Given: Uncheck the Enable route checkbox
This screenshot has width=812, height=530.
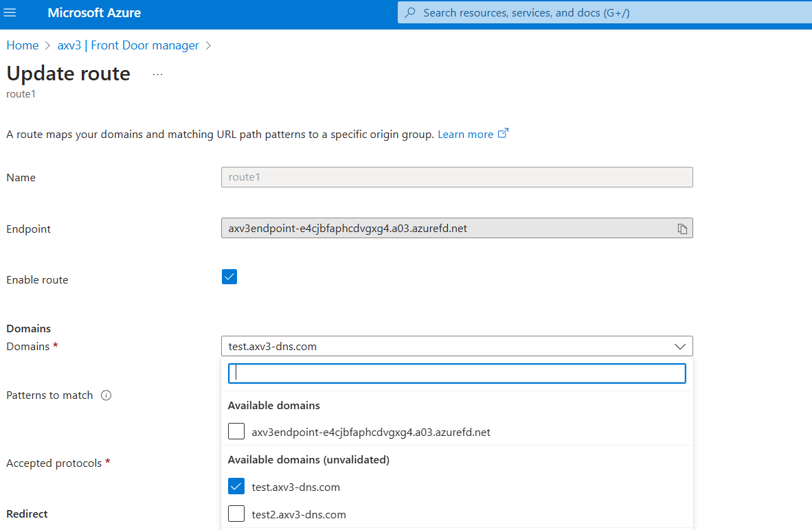Looking at the screenshot, I should [x=229, y=277].
